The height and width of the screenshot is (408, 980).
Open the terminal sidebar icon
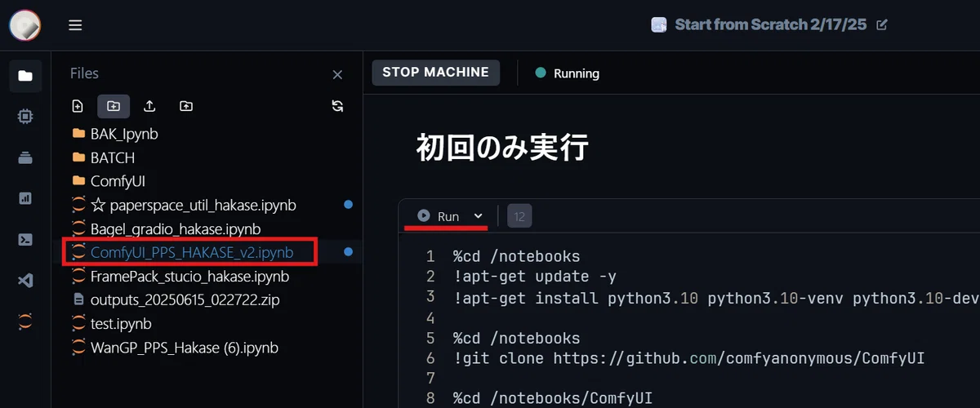[25, 239]
